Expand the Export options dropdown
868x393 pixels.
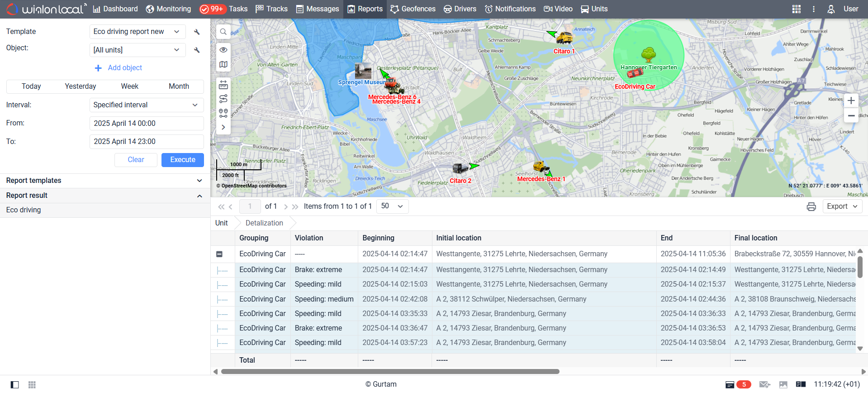[x=842, y=206]
